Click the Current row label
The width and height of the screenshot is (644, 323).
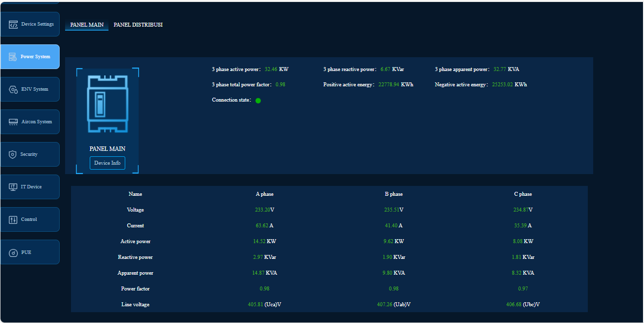(135, 226)
